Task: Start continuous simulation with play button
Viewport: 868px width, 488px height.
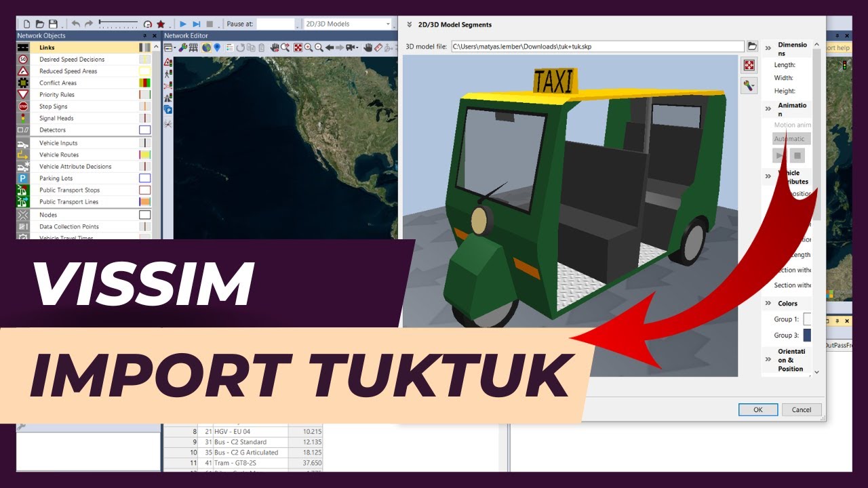Action: coord(183,24)
